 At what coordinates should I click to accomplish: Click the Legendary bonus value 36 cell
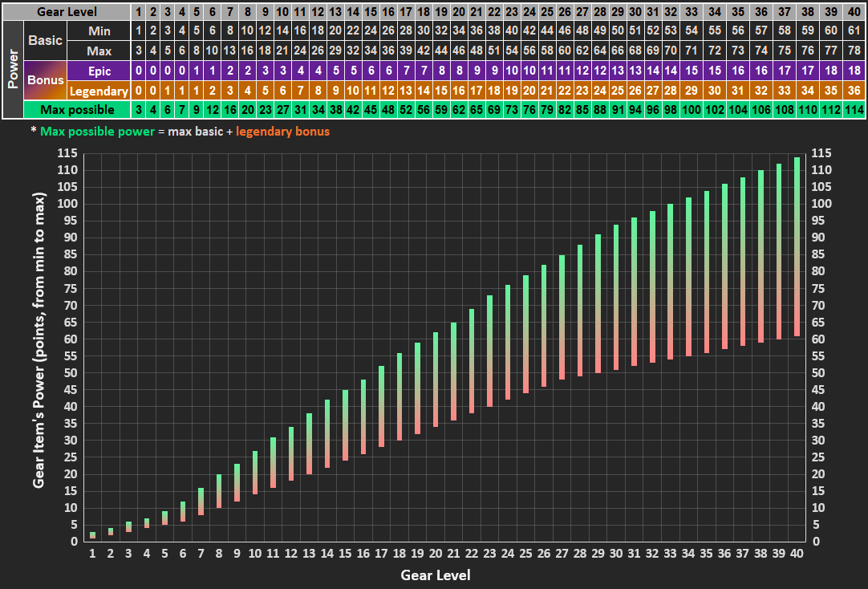pos(853,90)
